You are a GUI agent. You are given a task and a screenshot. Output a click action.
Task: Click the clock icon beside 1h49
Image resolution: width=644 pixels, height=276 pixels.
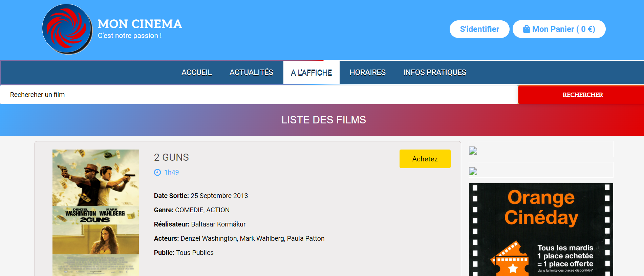[157, 172]
